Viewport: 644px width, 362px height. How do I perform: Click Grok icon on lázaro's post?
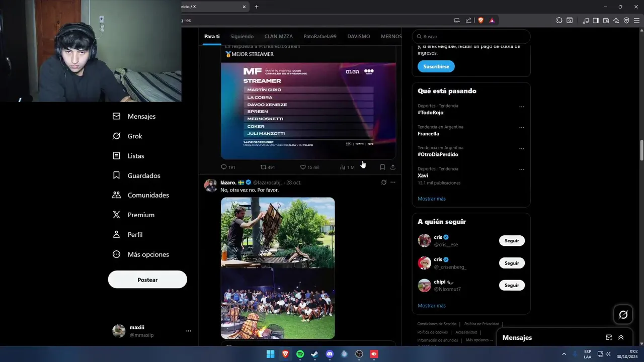384,183
